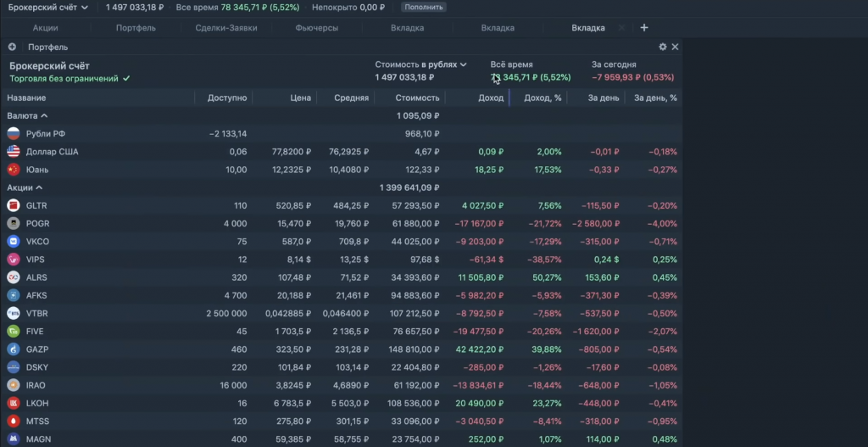Sort by the Доступно column header

[227, 98]
